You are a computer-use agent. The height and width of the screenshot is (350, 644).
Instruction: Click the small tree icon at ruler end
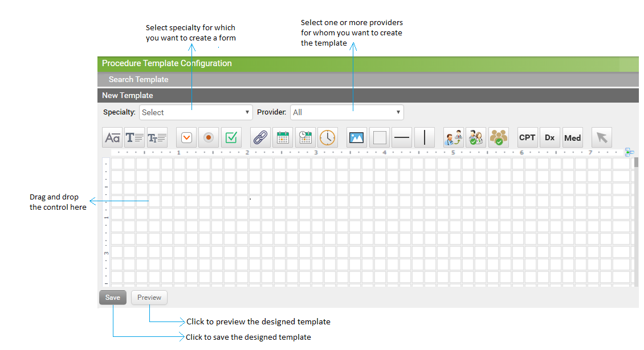629,152
